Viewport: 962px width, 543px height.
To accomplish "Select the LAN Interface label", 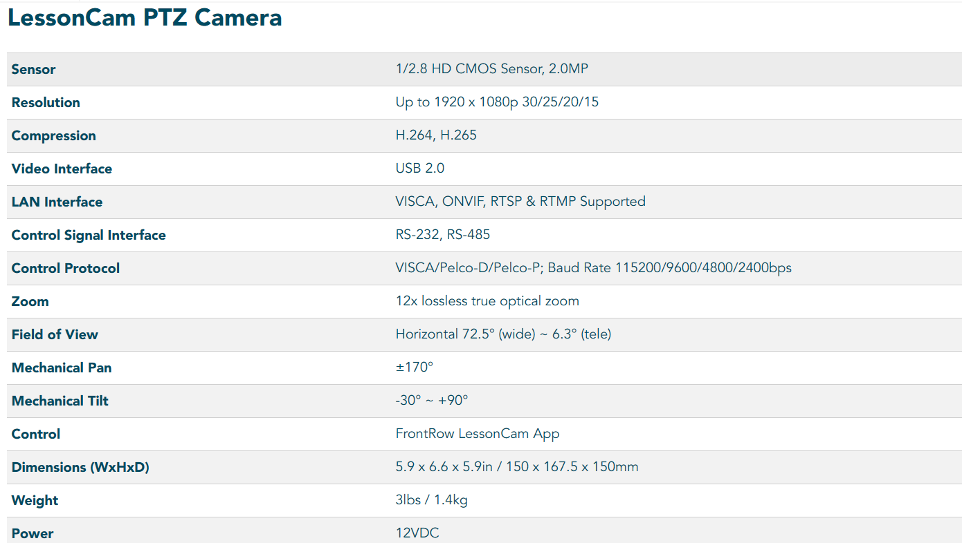I will click(56, 202).
